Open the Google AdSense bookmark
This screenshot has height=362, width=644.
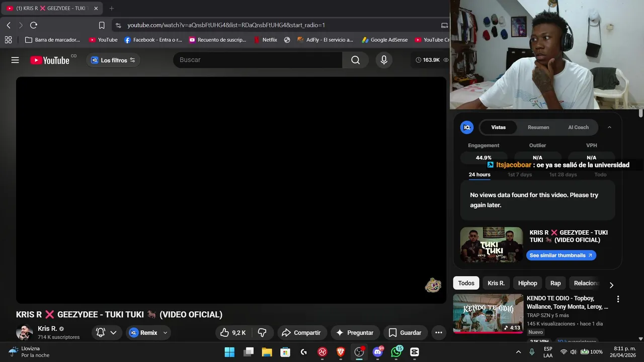(385, 40)
